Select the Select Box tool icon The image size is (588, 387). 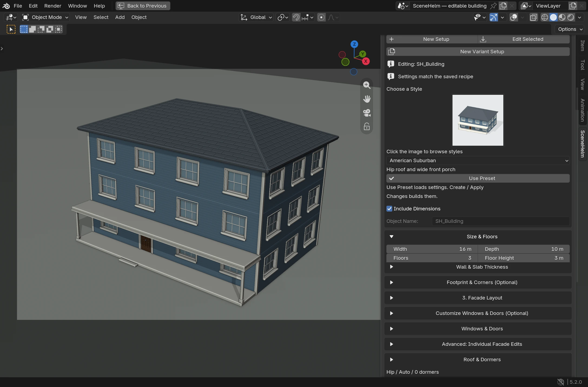click(11, 29)
